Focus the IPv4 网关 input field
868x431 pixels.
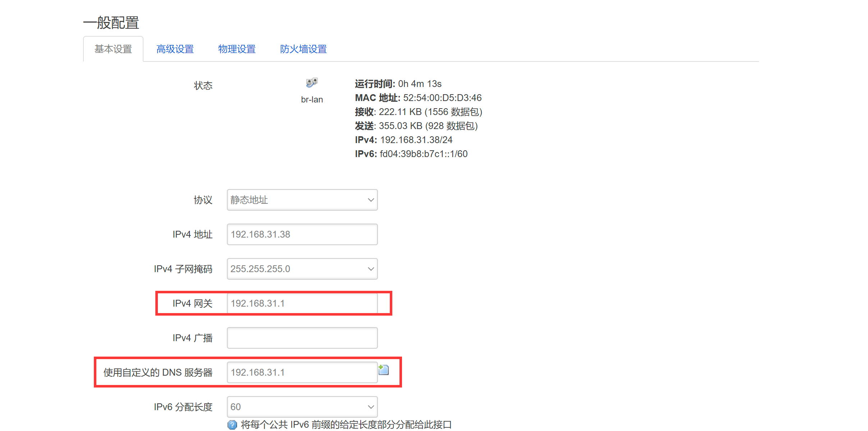pos(302,303)
